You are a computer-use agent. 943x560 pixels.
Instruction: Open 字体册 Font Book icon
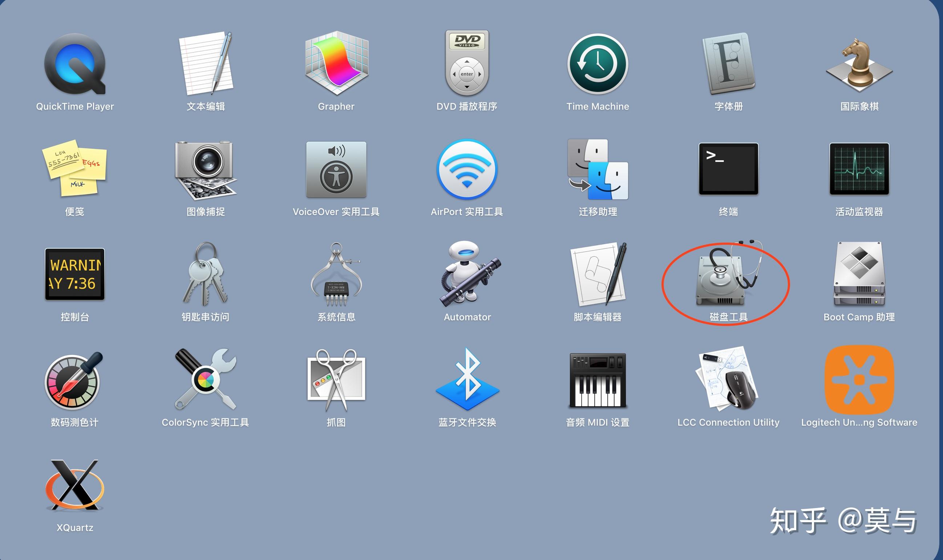728,64
